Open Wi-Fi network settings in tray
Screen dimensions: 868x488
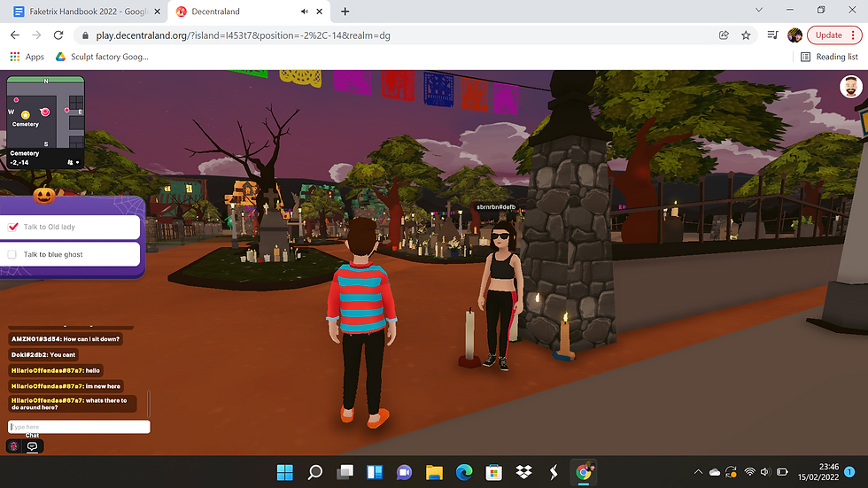tap(749, 472)
